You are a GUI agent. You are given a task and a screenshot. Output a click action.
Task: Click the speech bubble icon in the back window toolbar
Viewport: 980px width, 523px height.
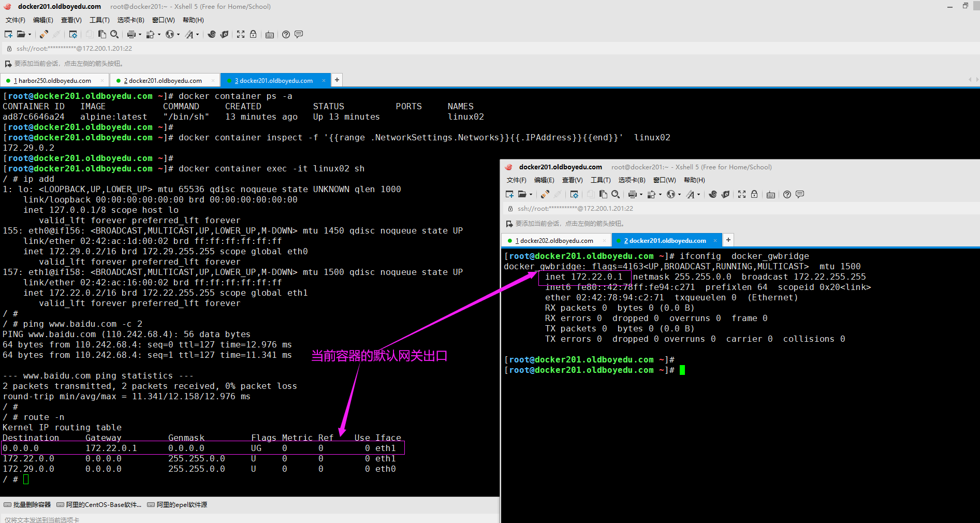[x=299, y=34]
